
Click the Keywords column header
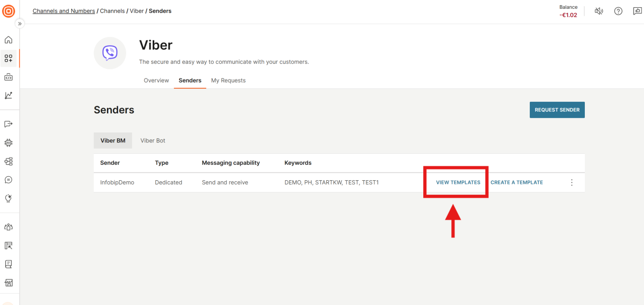pyautogui.click(x=298, y=163)
